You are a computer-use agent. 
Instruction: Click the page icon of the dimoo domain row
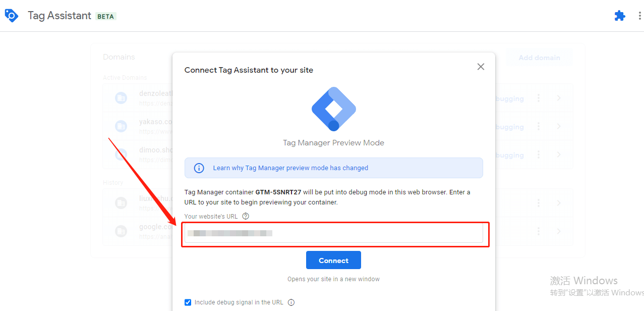pyautogui.click(x=121, y=154)
